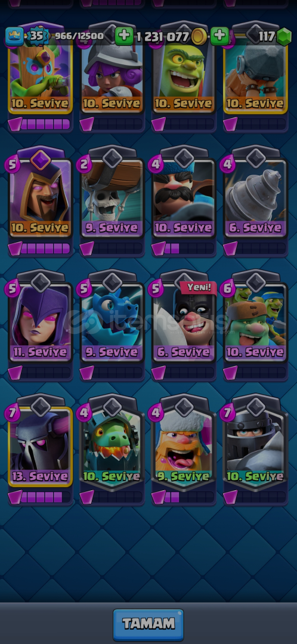Screen dimensions: 297x644
Task: Tap the green plus before the coin amount
Action: pyautogui.click(x=123, y=36)
